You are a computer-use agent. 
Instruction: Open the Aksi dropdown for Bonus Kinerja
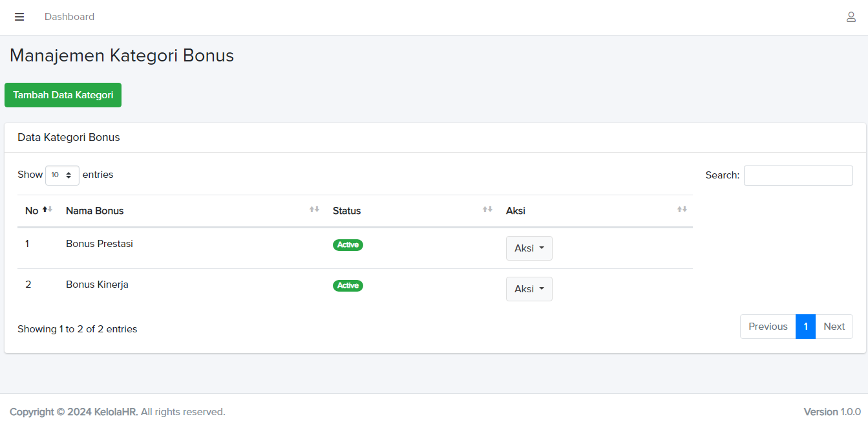(x=529, y=288)
